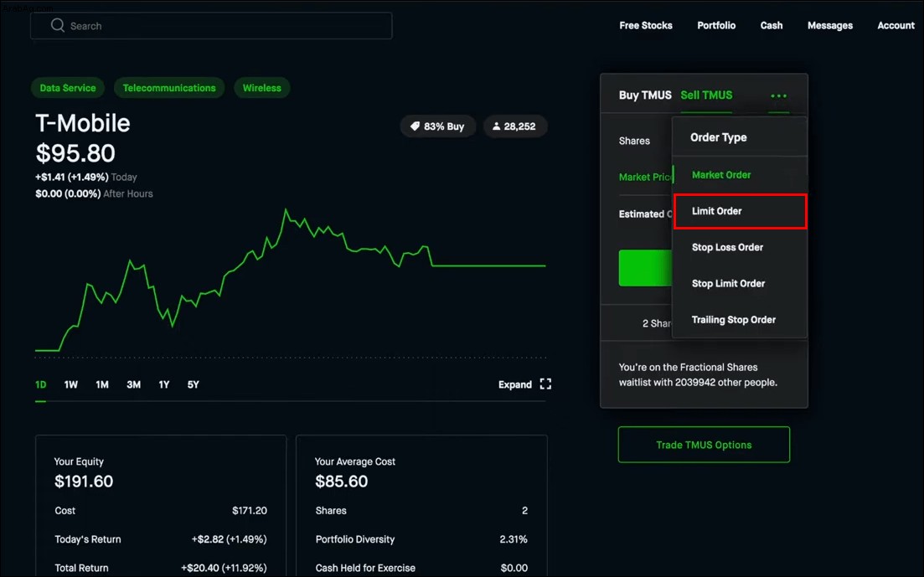Select Stop Limit Order option

click(740, 284)
